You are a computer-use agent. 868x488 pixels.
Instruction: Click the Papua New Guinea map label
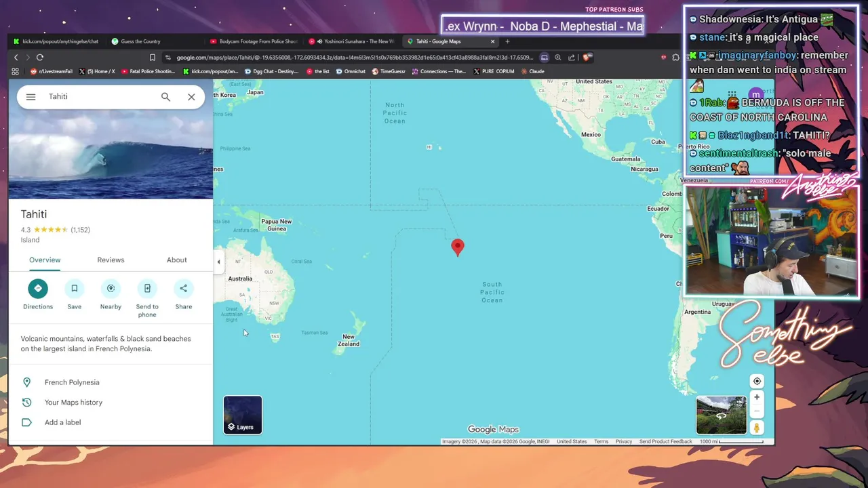pyautogui.click(x=277, y=225)
